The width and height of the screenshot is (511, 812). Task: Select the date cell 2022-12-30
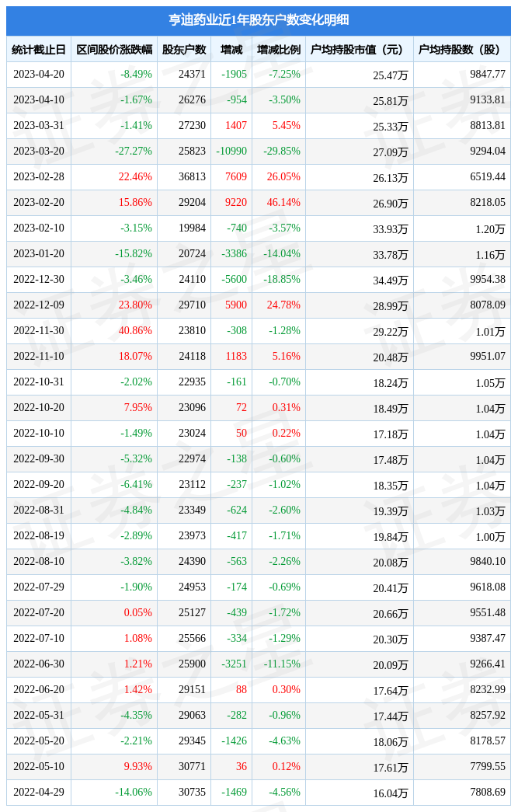[x=39, y=279]
